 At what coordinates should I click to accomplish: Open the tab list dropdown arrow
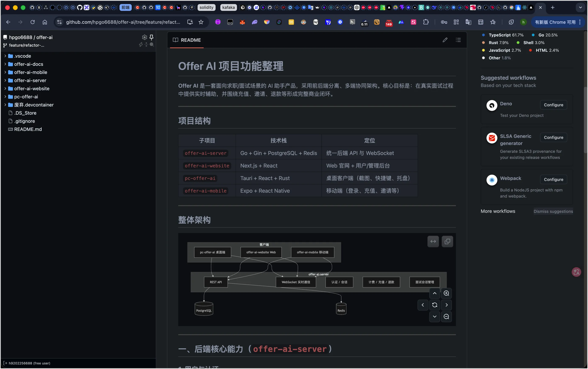click(580, 7)
